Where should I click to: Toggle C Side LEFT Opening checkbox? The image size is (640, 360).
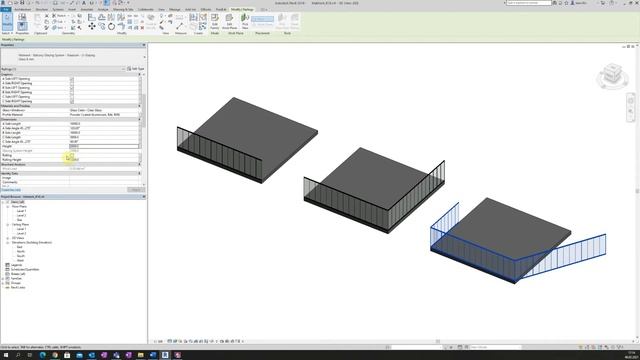(x=72, y=97)
